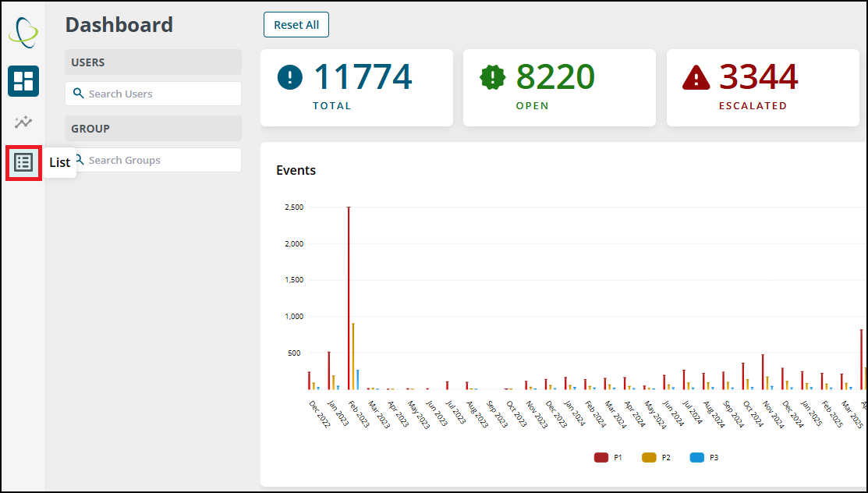Click the green Open badge icon
The width and height of the screenshot is (868, 493).
click(492, 77)
